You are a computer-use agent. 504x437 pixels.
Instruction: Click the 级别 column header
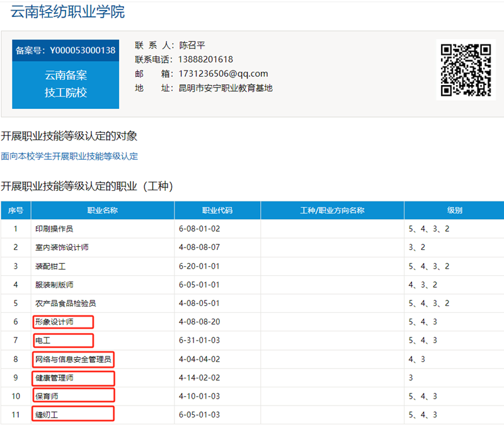[x=454, y=210]
